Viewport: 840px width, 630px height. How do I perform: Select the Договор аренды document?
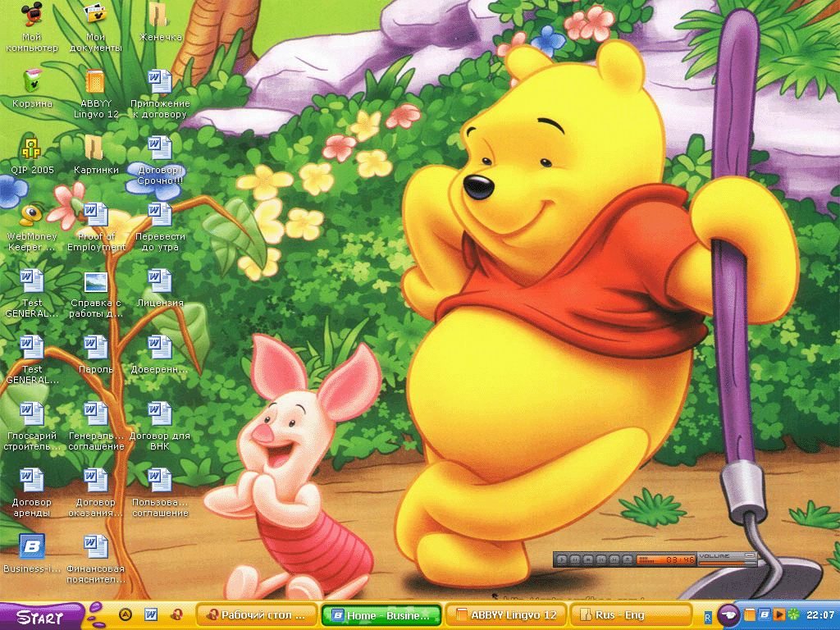tap(32, 492)
